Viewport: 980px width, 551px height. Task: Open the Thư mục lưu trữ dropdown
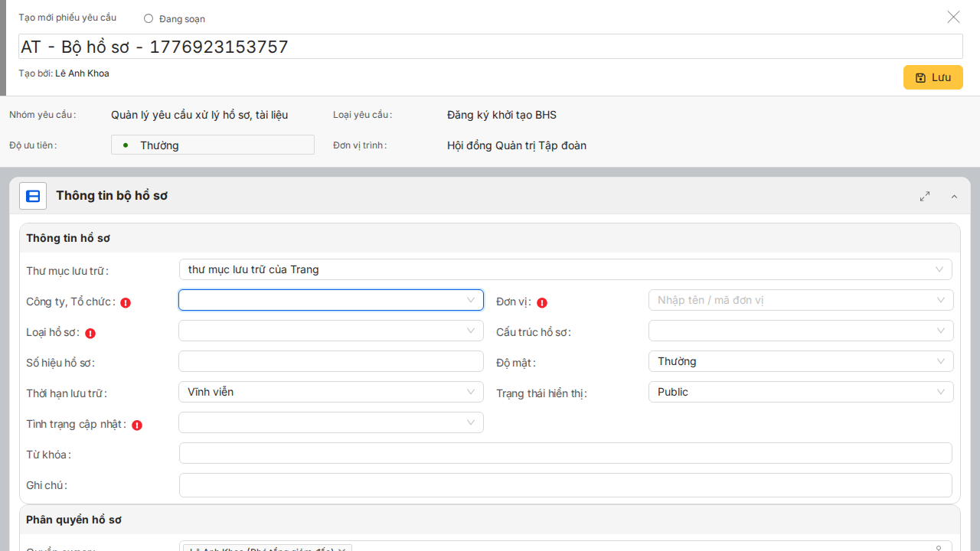coord(565,269)
